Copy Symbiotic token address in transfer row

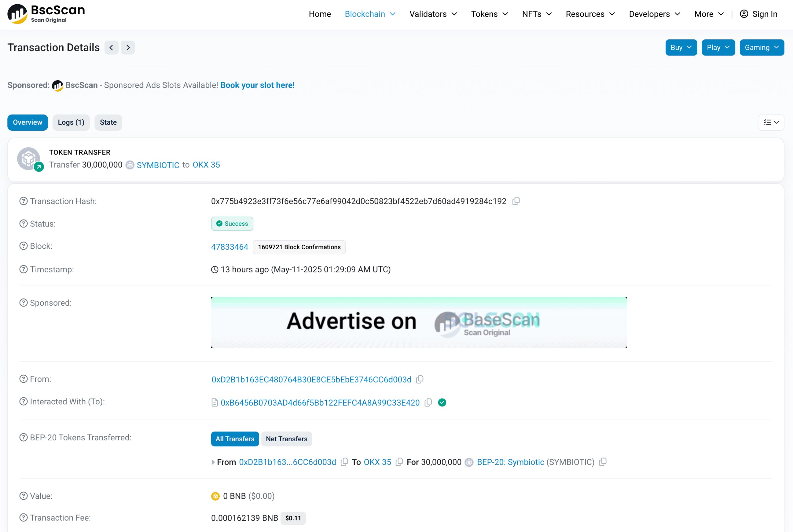(x=602, y=462)
